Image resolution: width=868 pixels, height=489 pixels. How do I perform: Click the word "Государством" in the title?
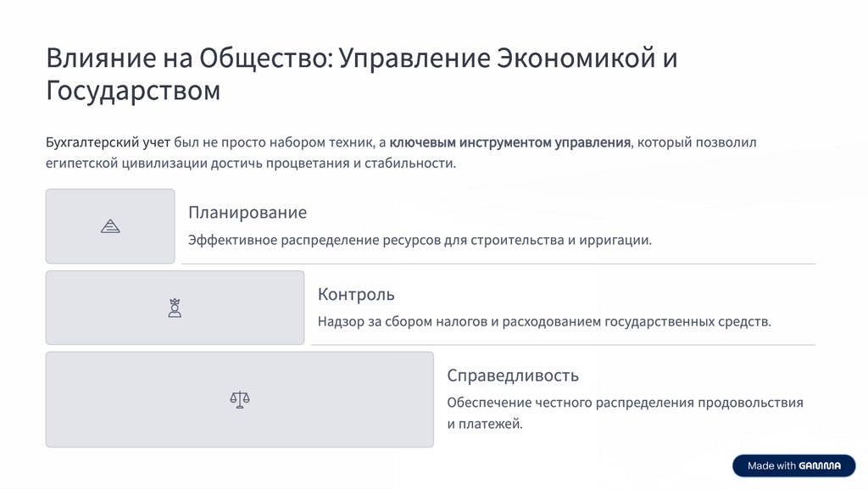133,91
